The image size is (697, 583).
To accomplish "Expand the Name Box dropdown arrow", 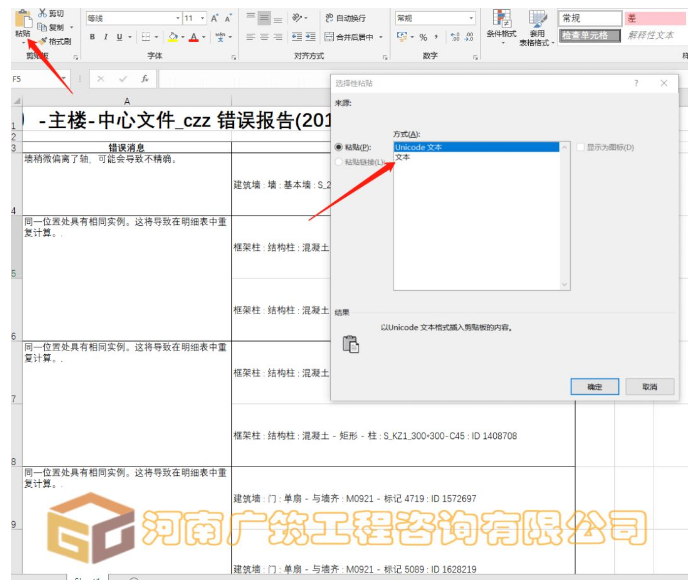I will click(x=64, y=79).
